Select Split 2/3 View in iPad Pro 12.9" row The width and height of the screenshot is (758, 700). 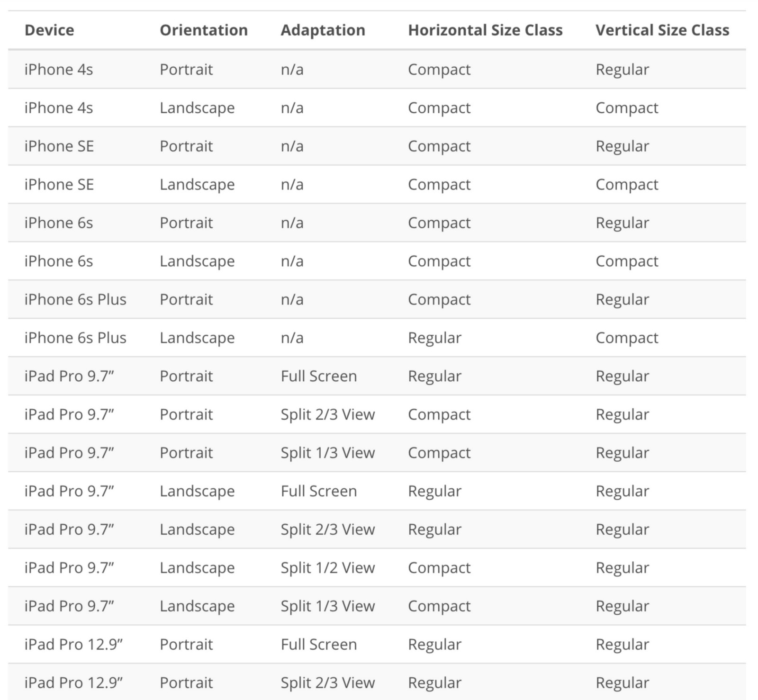(327, 682)
